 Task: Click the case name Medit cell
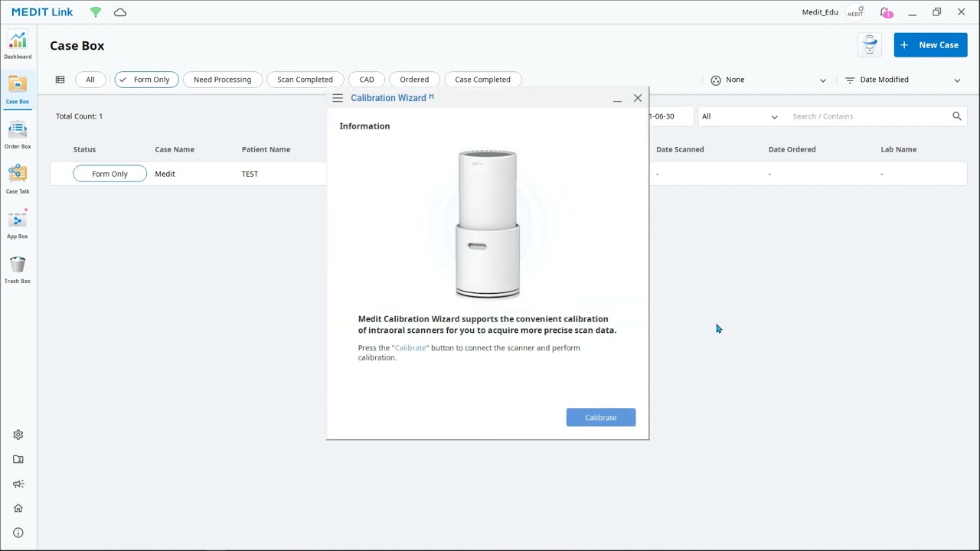(x=165, y=174)
